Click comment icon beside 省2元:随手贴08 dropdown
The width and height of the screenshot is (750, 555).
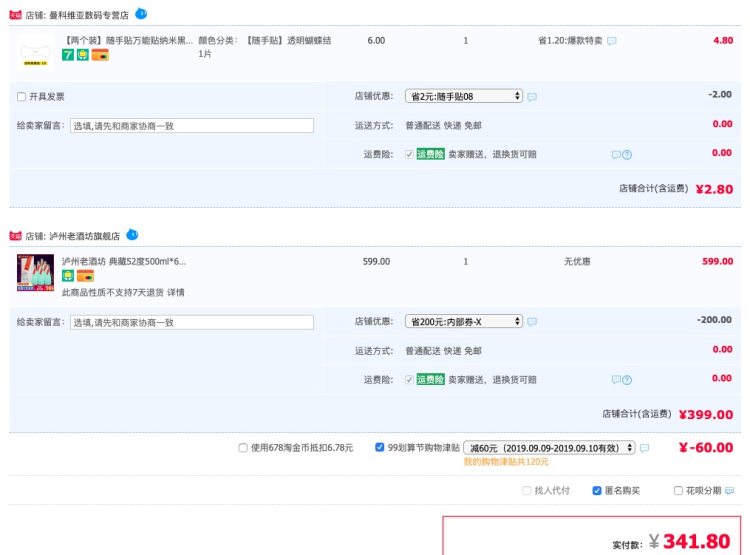[532, 97]
